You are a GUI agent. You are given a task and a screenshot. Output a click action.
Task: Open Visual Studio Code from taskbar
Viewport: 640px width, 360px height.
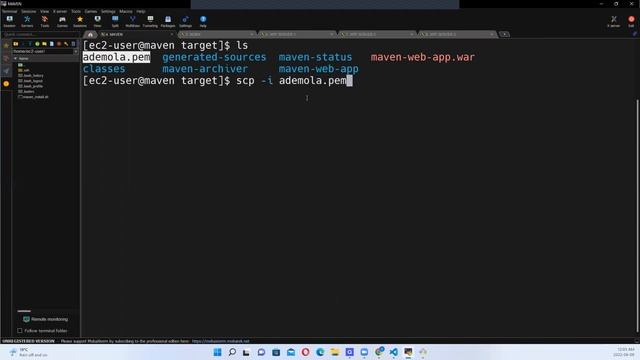(x=393, y=352)
